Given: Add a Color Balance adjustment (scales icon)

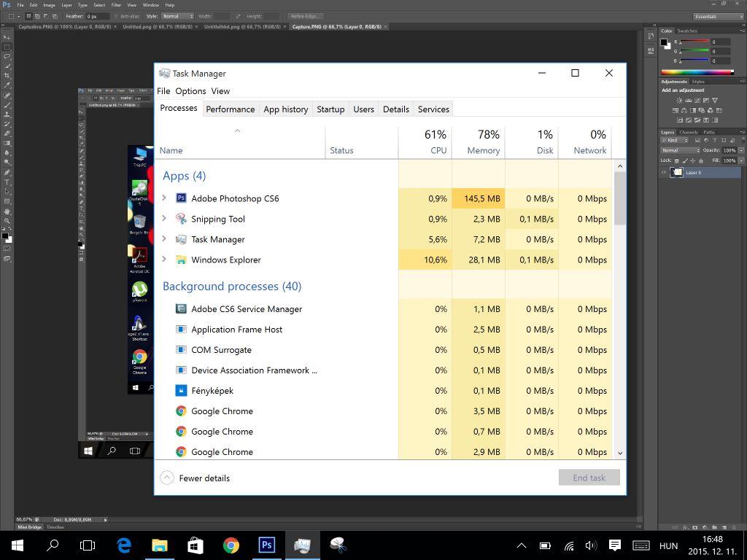Looking at the screenshot, I should (x=684, y=111).
